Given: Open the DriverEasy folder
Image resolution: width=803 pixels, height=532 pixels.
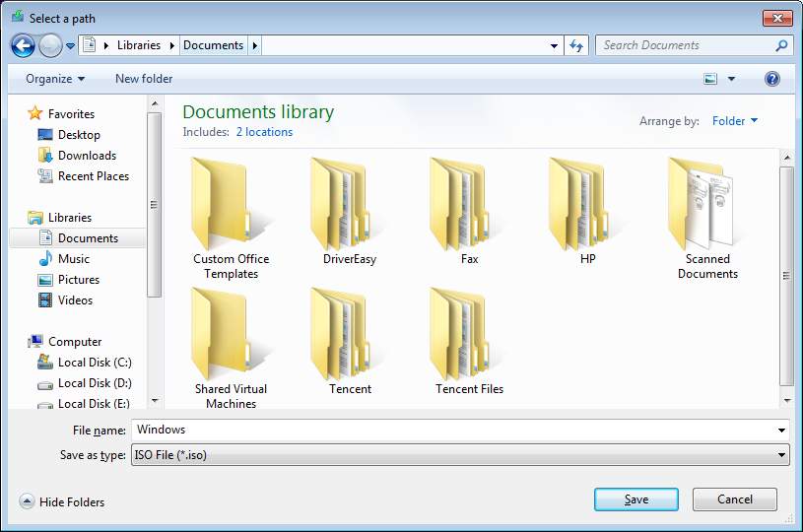Looking at the screenshot, I should pos(349,213).
